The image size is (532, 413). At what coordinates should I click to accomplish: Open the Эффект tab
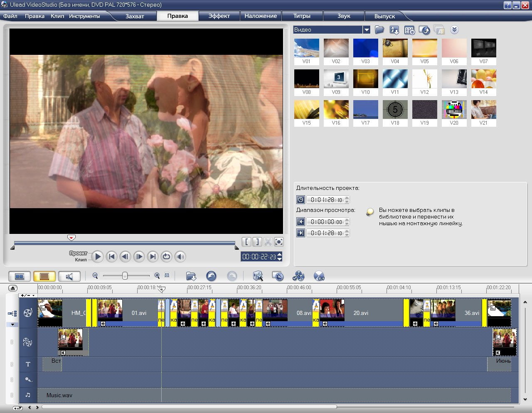pyautogui.click(x=219, y=16)
